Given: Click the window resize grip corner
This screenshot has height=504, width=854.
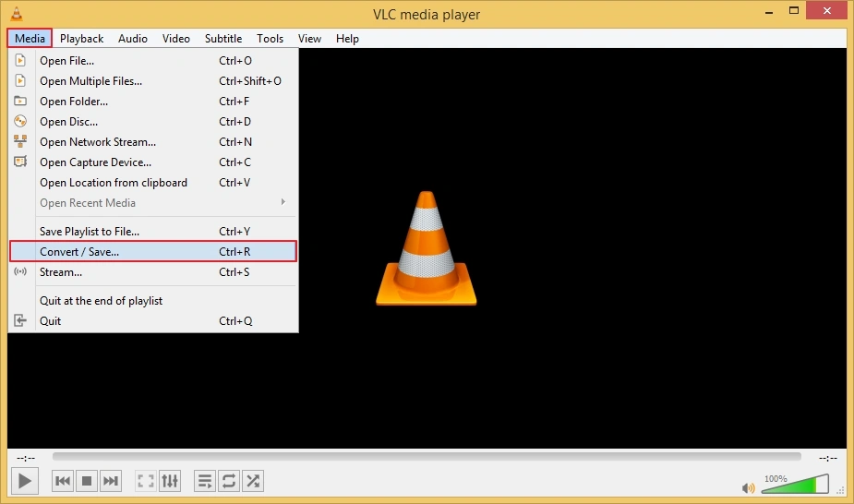Looking at the screenshot, I should click(x=840, y=490).
